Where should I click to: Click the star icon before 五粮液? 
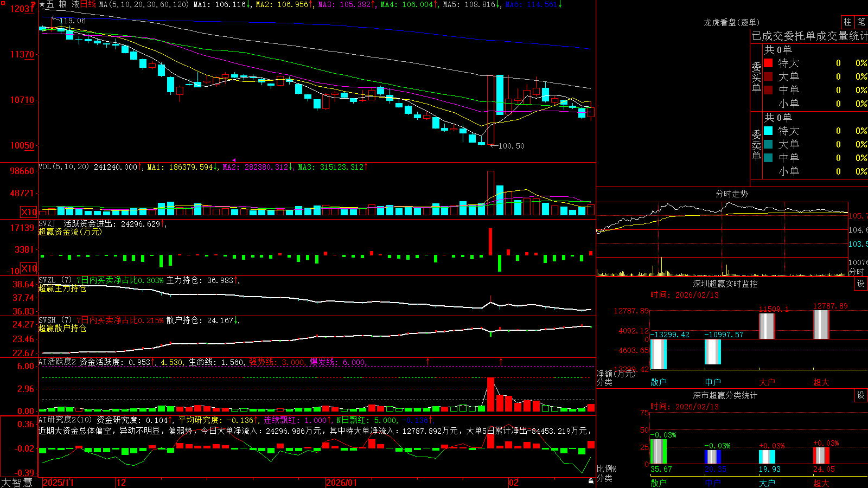click(x=42, y=4)
